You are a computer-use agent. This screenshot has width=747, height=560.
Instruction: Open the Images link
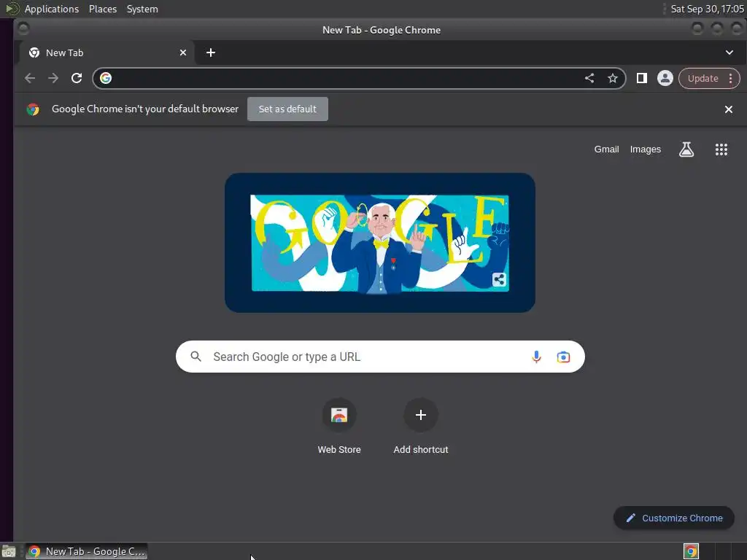645,149
